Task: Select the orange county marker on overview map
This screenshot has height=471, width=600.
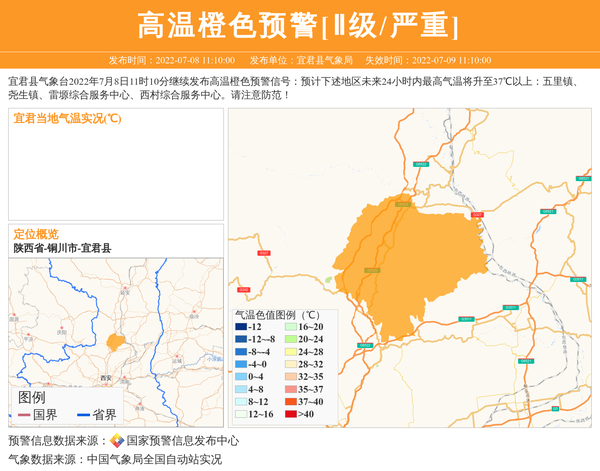Action: click(116, 342)
